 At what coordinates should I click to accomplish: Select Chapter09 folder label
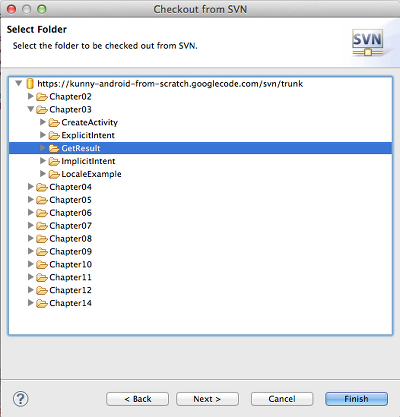(x=70, y=252)
